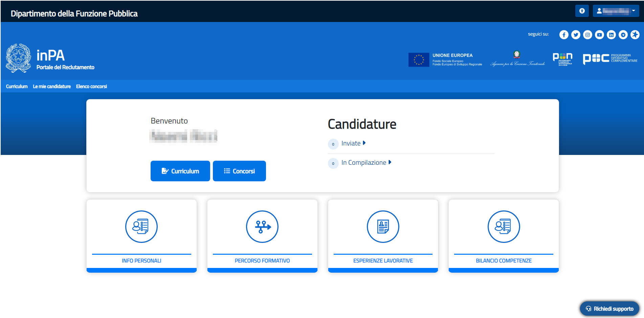The image size is (644, 318).
Task: Open the Info Personali card
Action: [x=141, y=236]
